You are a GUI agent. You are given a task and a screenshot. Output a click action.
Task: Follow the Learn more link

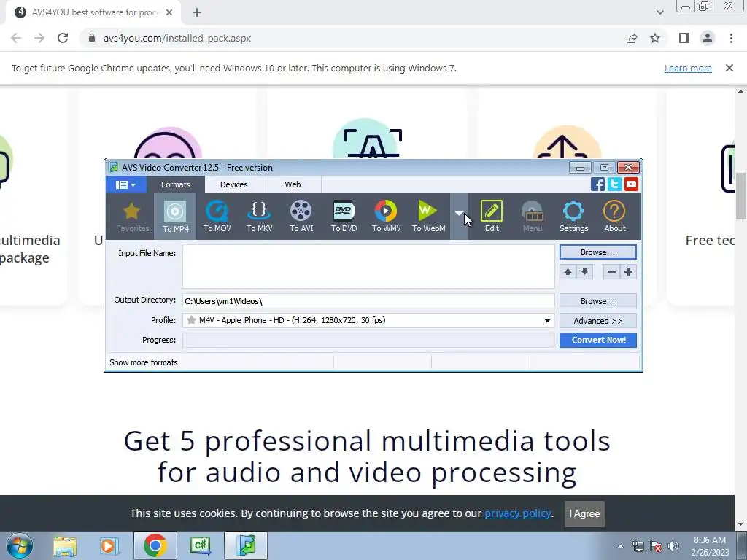click(688, 68)
